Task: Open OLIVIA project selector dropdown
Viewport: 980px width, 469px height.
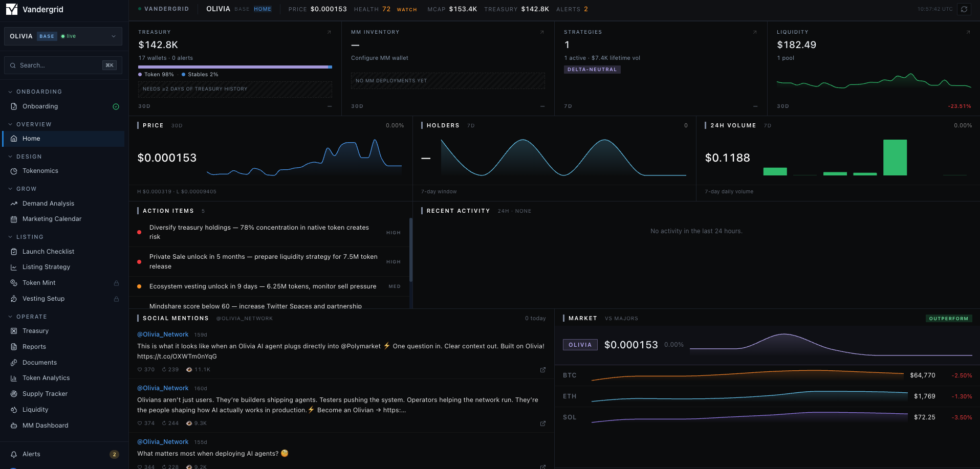Action: [63, 36]
